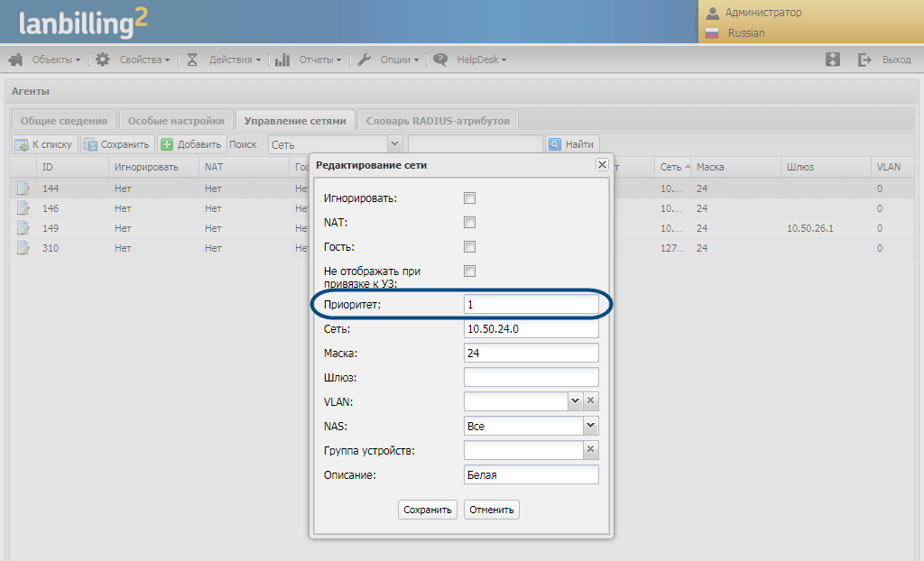Screen dimensions: 924x561
Task: Open edit icon for network ID 146
Action: pos(23,208)
